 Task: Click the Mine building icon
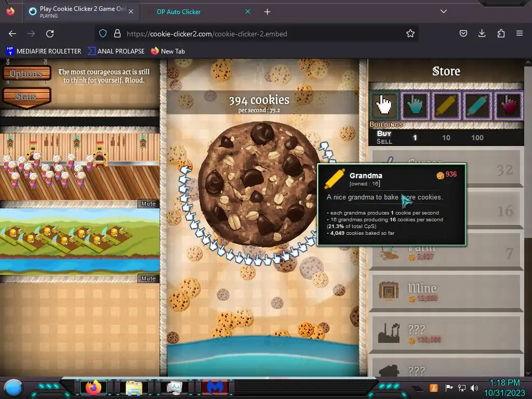coord(389,291)
